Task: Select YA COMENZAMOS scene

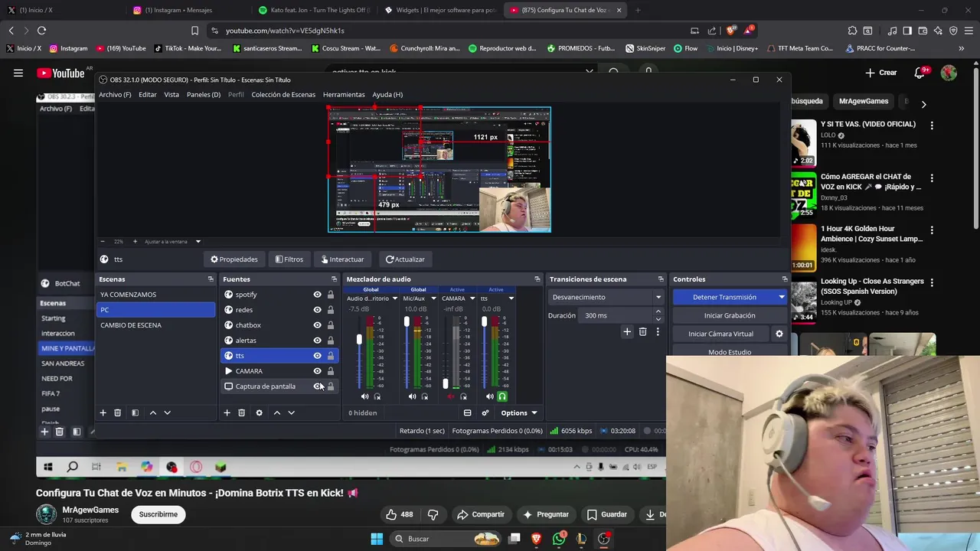Action: tap(156, 295)
